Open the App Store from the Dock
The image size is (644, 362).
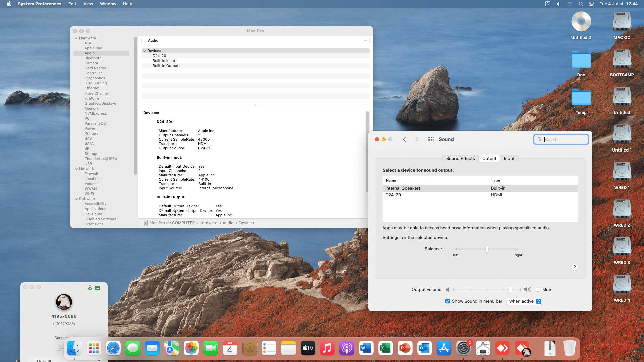pyautogui.click(x=444, y=349)
